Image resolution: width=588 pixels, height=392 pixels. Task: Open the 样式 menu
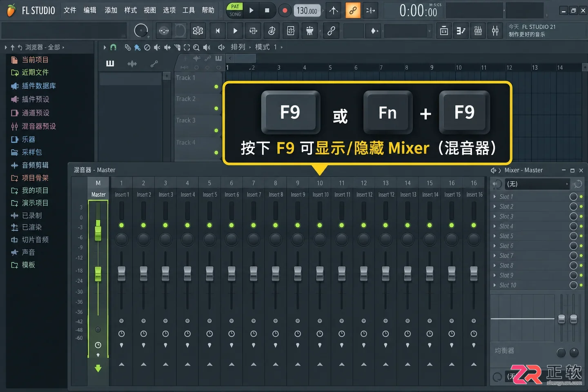(x=131, y=10)
